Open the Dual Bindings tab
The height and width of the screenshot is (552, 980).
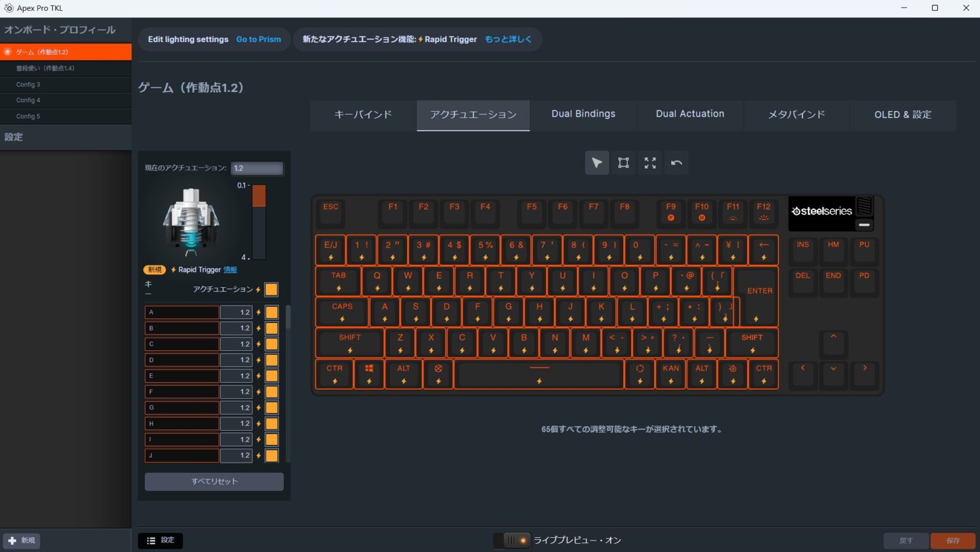point(583,115)
